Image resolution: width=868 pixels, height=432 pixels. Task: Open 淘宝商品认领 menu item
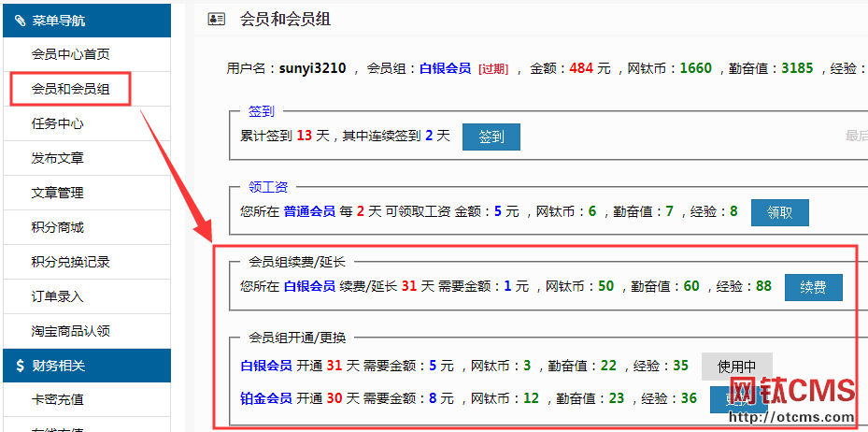[70, 331]
